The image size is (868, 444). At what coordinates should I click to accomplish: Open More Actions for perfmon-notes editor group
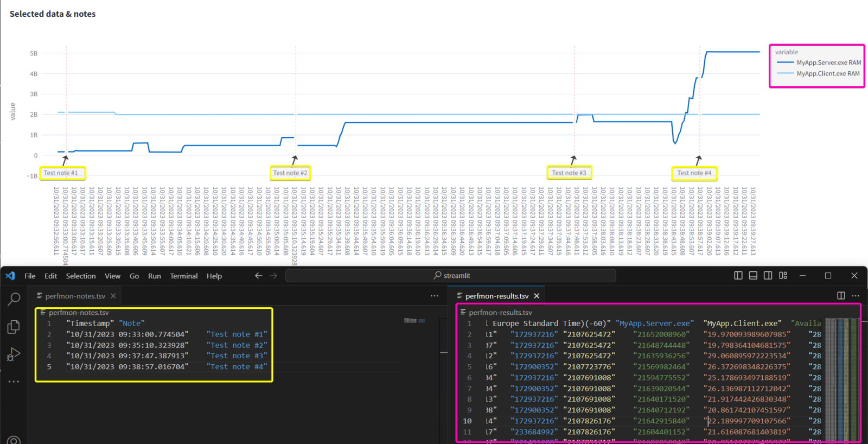(x=435, y=296)
